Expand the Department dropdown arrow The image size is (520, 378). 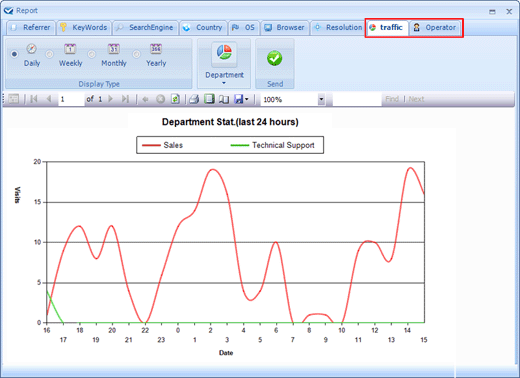pyautogui.click(x=224, y=83)
